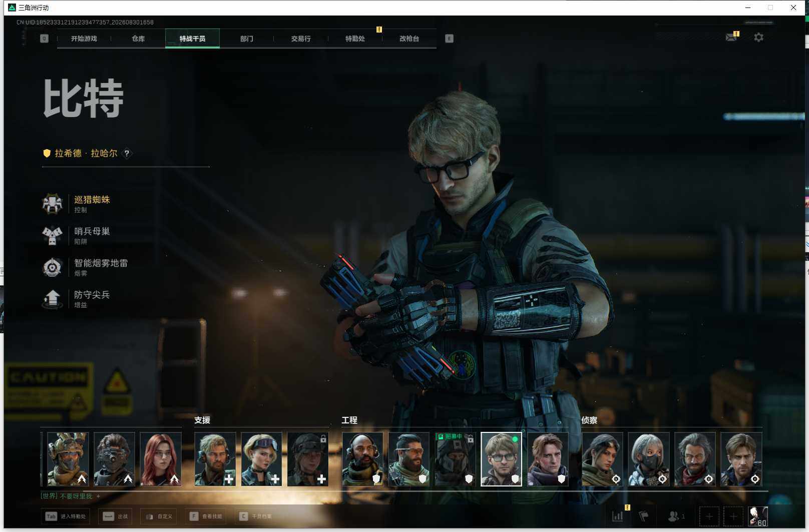Open the settings gear icon
This screenshot has height=532, width=809.
point(758,38)
